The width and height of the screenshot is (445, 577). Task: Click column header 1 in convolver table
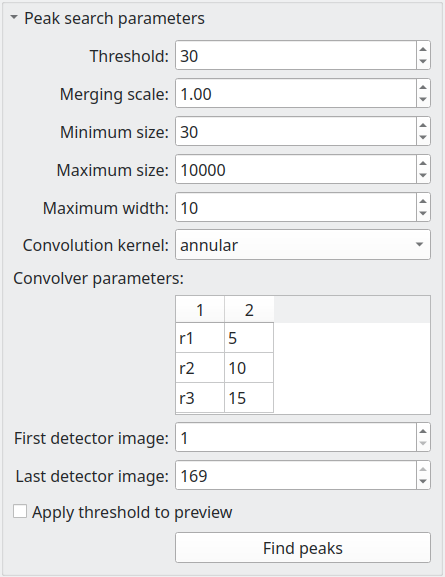pos(200,310)
